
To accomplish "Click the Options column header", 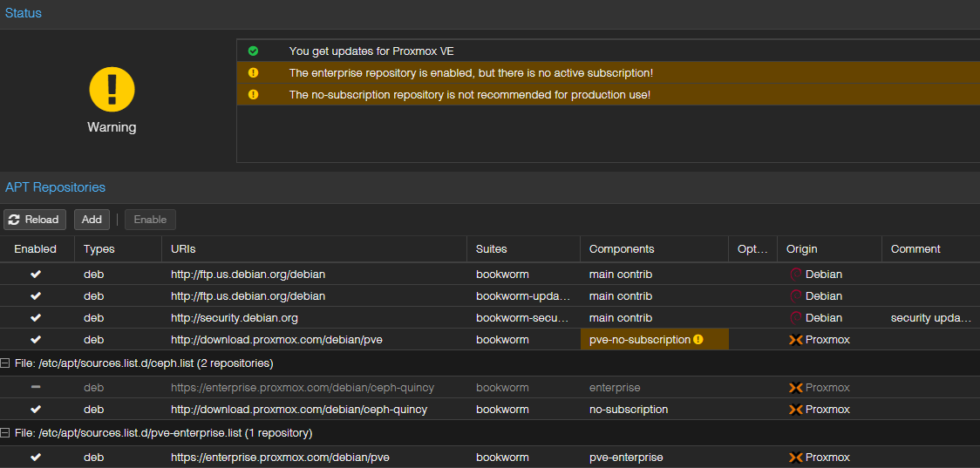I will tap(752, 248).
